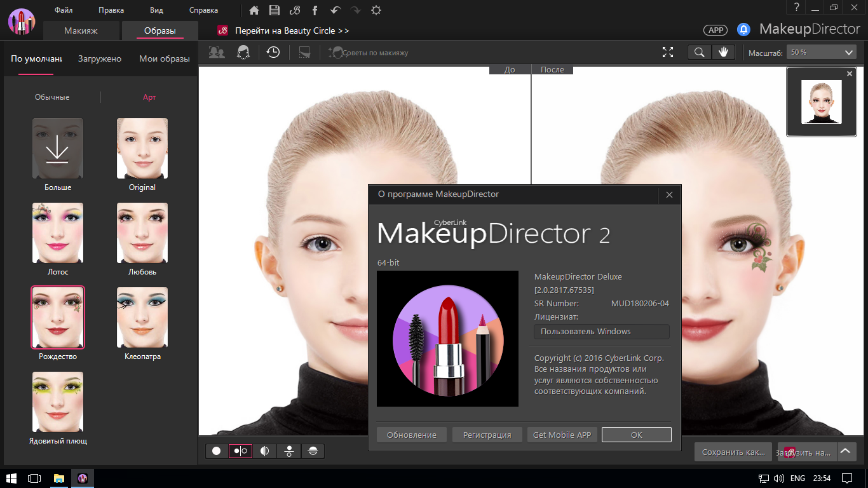The image size is (868, 488).
Task: Select side-by-side before/after view mode
Action: [x=240, y=451]
